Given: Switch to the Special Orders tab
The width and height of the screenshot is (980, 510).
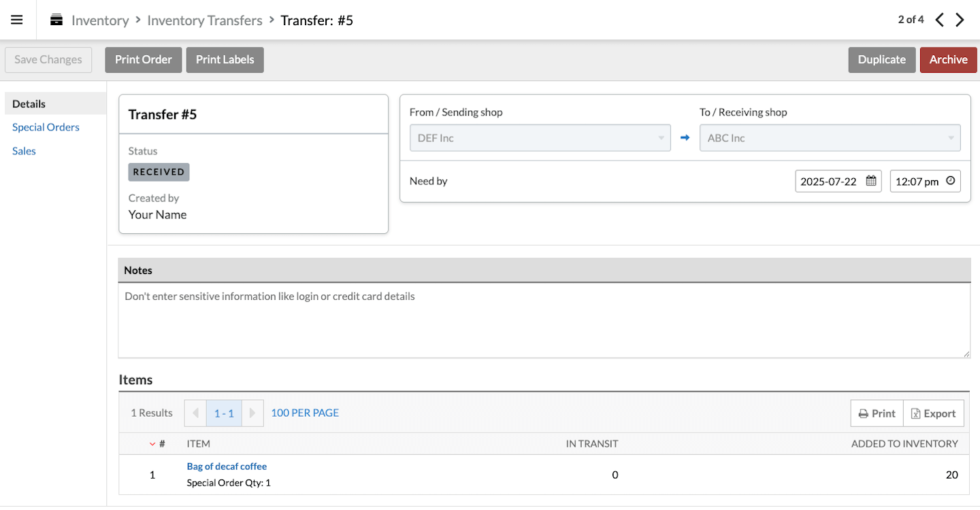Looking at the screenshot, I should (46, 127).
